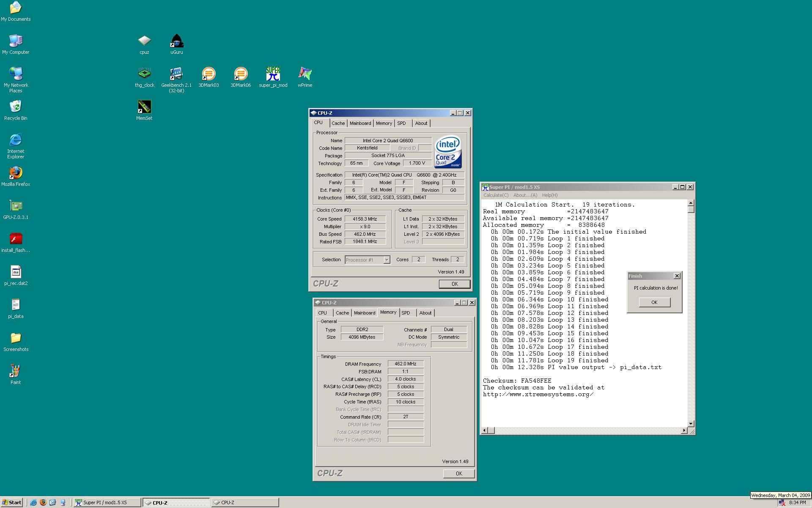Click the Core Speed 4158.3 MHz field

tap(365, 219)
